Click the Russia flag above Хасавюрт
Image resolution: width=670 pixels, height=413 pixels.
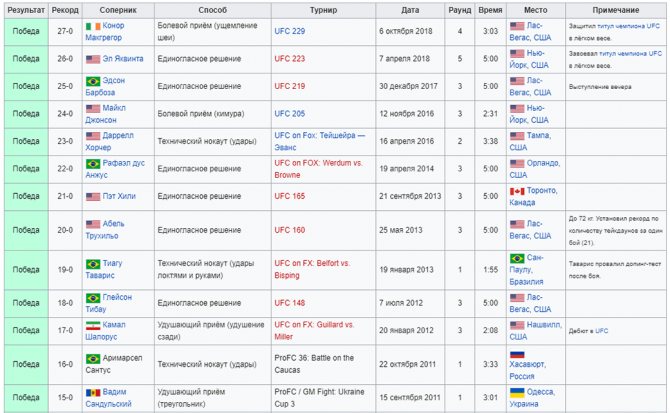tap(517, 354)
